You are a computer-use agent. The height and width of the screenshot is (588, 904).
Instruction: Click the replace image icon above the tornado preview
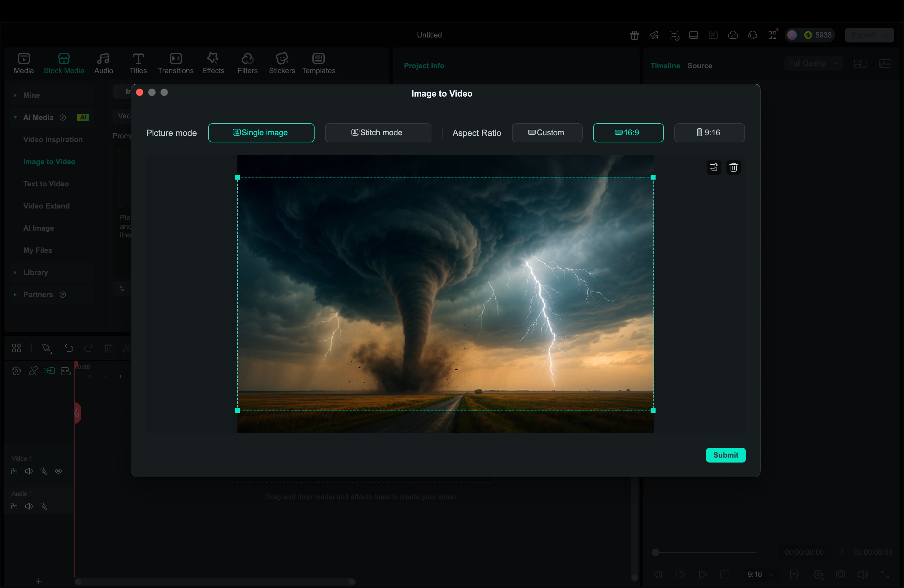point(713,167)
